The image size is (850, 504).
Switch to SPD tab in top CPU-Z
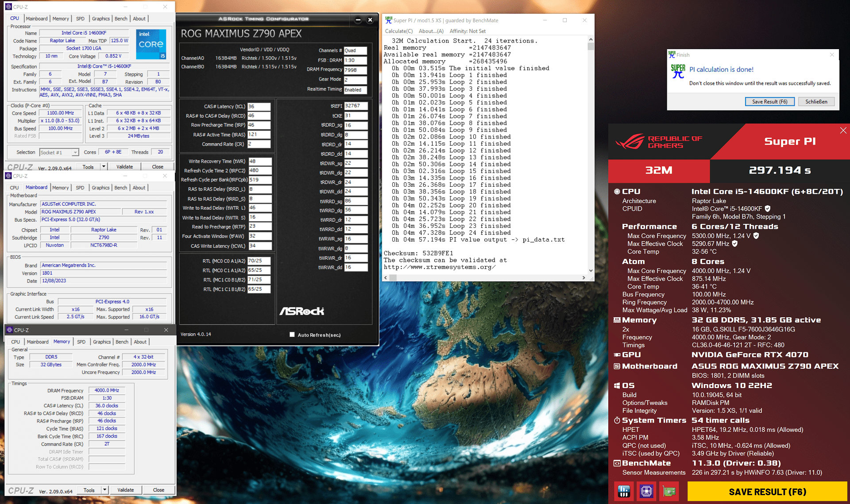click(x=80, y=19)
